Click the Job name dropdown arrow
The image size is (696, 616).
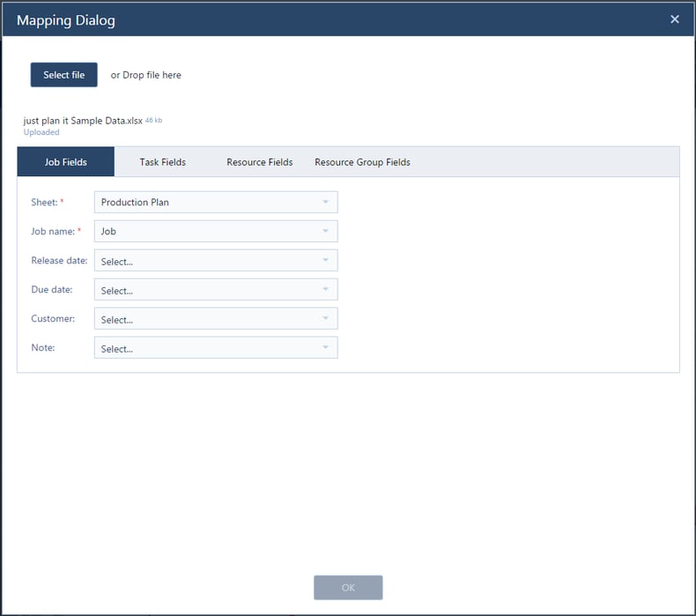325,231
